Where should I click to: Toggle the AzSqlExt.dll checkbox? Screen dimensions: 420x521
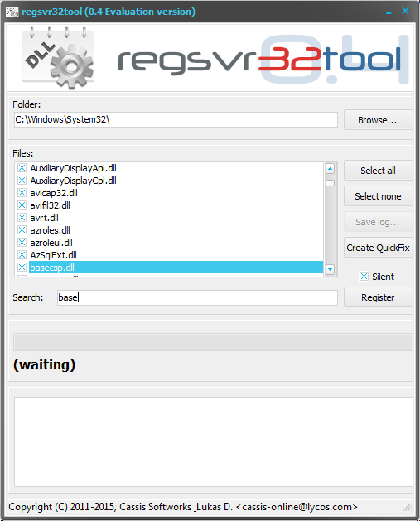pyautogui.click(x=22, y=255)
